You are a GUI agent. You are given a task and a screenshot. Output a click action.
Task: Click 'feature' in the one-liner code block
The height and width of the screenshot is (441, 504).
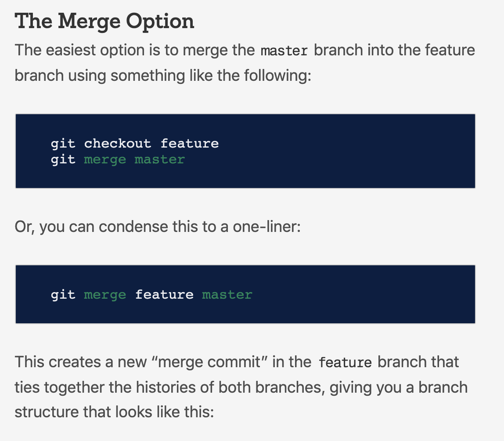[x=164, y=294]
